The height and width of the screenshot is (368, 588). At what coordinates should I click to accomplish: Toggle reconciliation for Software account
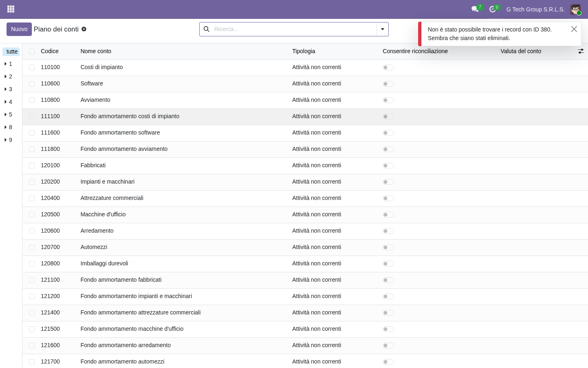coord(388,84)
